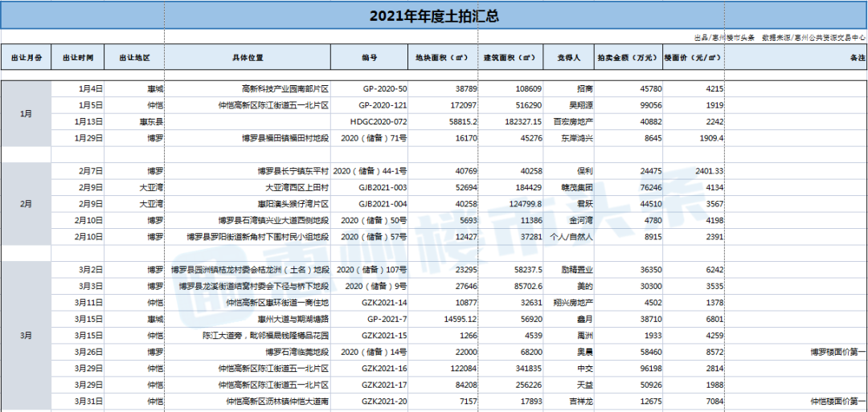Select the title cell 2021年年度土拍汇总
Viewport: 868px width, 412px height.
coord(434,16)
